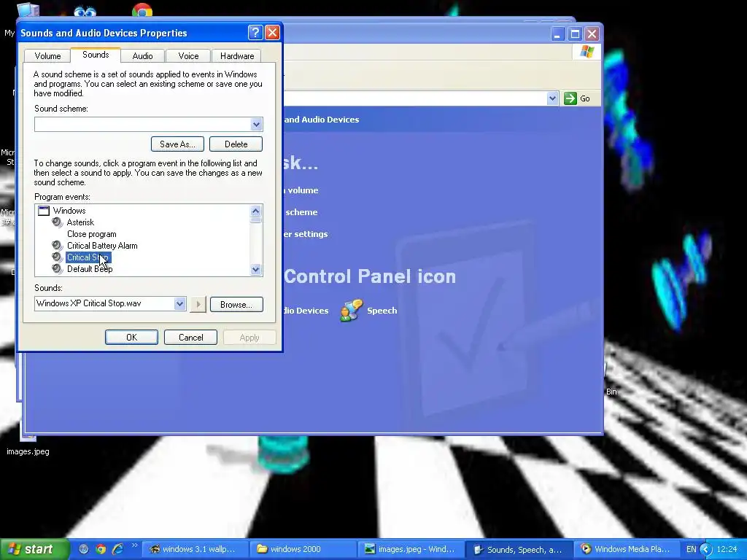Screen dimensions: 747x560
Task: Click speaker icon beside Default Beep
Action: 57,268
